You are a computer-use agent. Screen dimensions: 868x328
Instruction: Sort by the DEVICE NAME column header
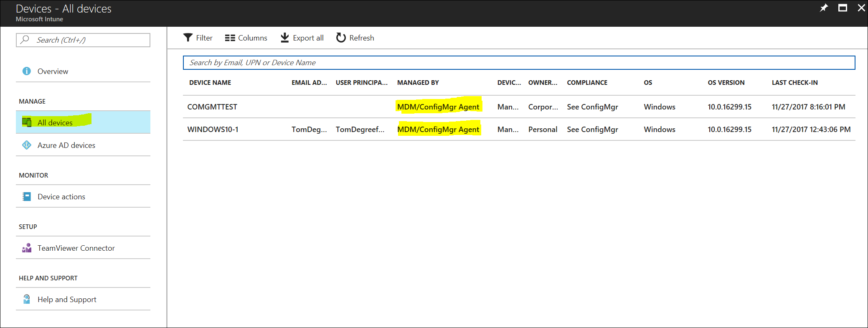click(x=210, y=83)
